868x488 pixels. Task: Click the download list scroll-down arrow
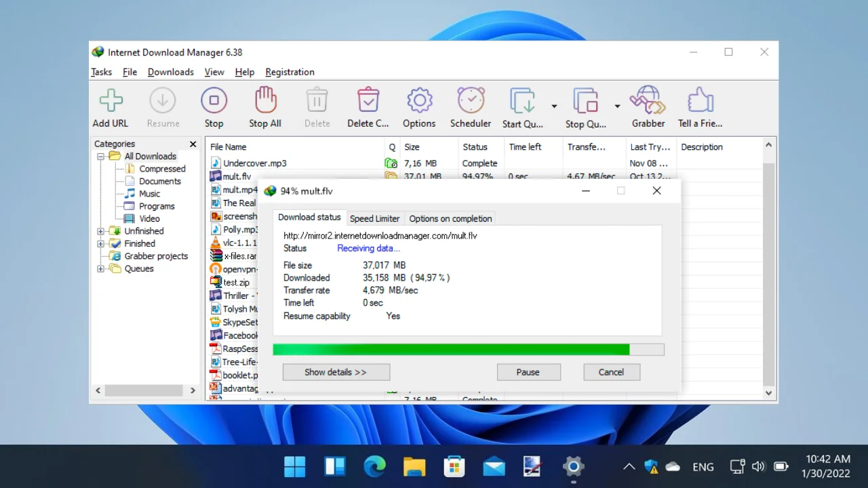click(769, 392)
